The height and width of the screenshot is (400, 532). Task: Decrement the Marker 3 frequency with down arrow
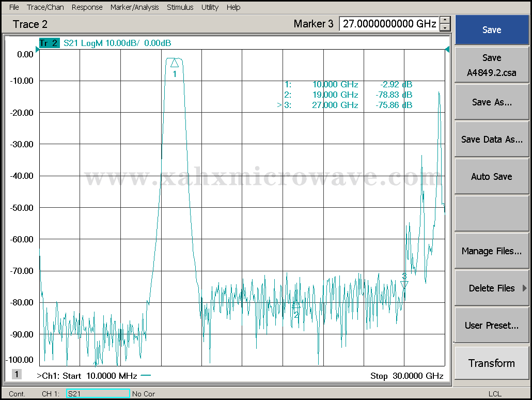tap(445, 27)
